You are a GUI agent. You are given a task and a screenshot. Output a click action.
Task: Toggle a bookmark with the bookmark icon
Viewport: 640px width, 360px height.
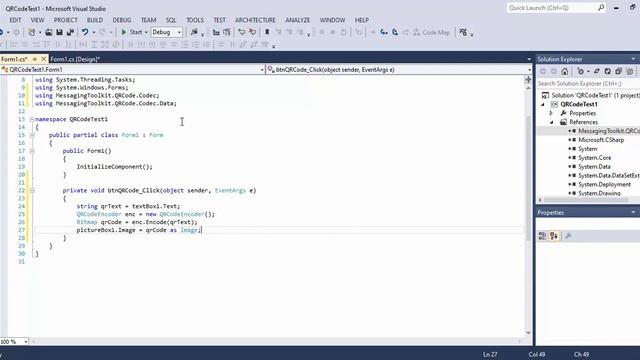tap(267, 32)
